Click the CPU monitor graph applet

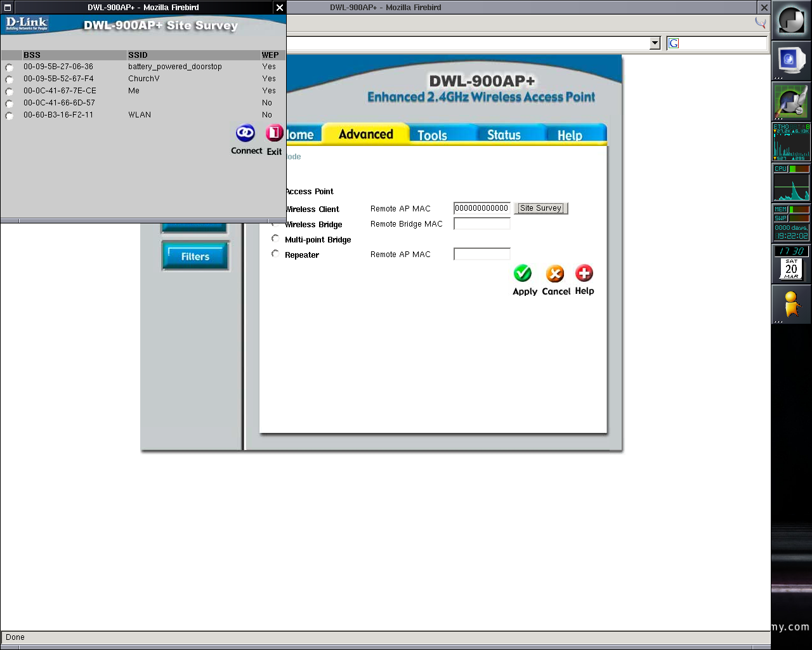tap(791, 183)
